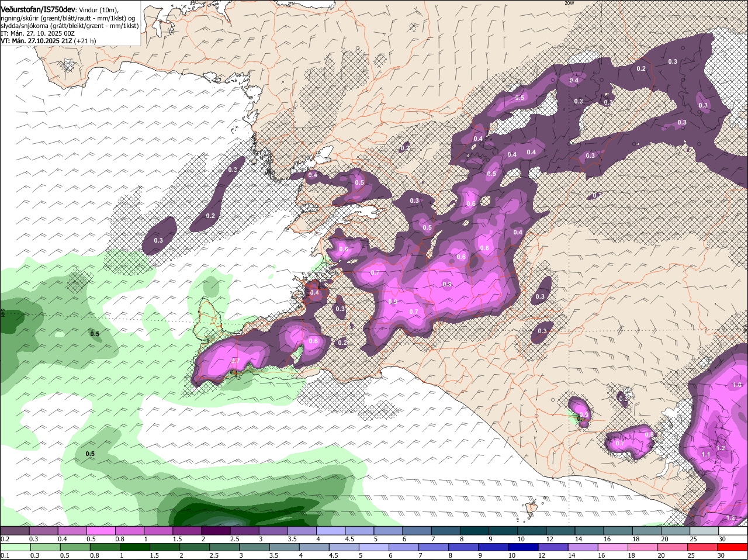Pick the 0.2–0.3 dark purple swatch, upper legend
The image size is (748, 560).
(15, 530)
